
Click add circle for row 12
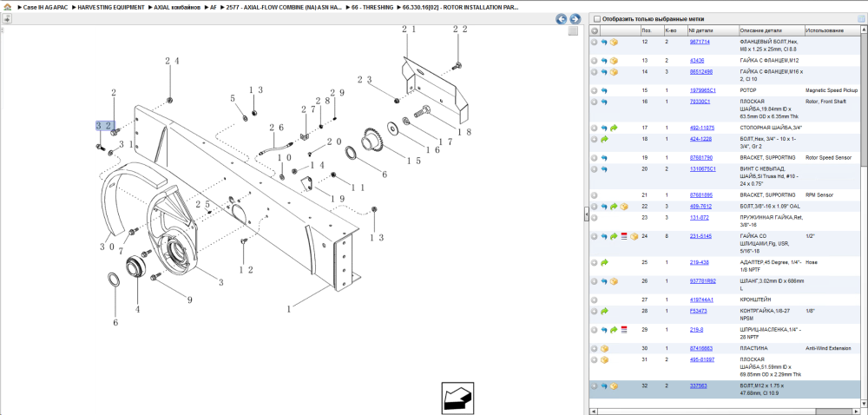pyautogui.click(x=594, y=42)
